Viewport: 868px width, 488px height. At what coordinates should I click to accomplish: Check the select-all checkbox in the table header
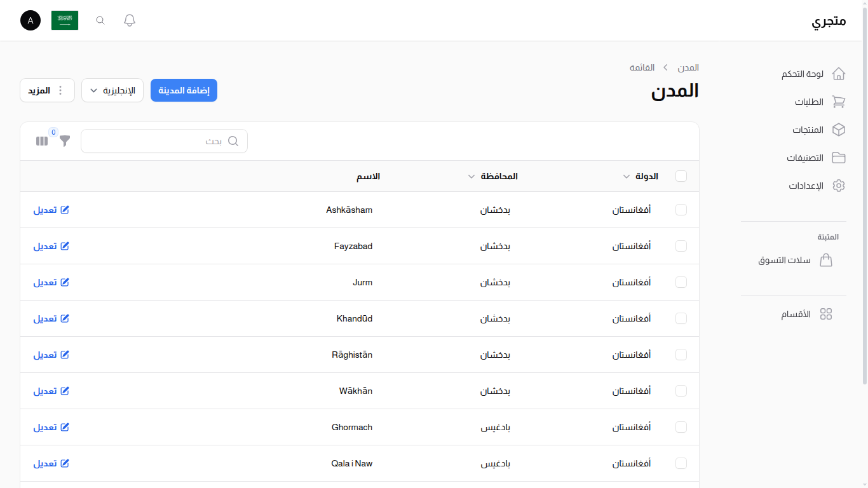681,176
